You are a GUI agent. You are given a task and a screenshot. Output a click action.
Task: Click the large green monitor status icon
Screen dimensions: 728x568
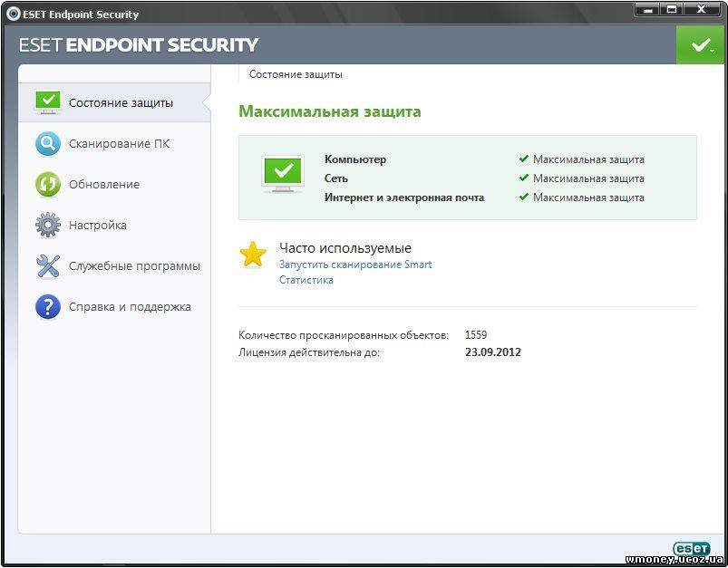[x=283, y=175]
